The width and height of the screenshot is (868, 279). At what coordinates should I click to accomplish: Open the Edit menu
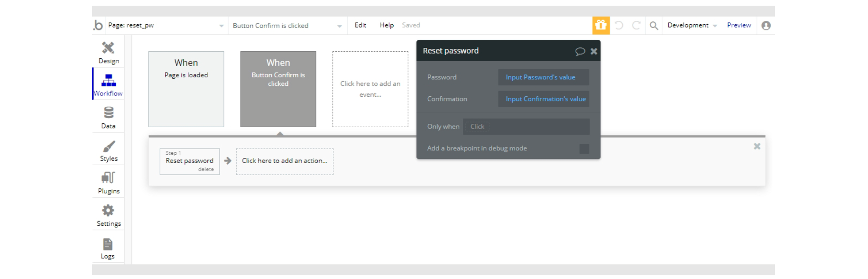tap(360, 25)
